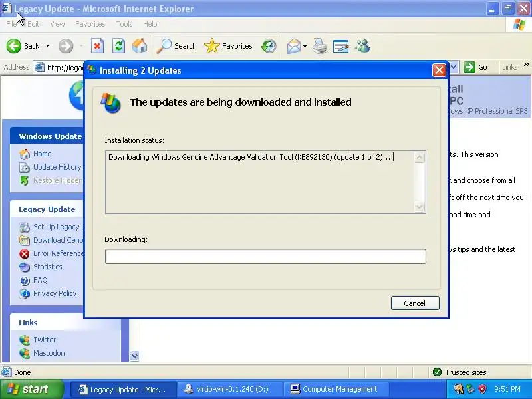Click the Mastodon globe icon

(25, 353)
